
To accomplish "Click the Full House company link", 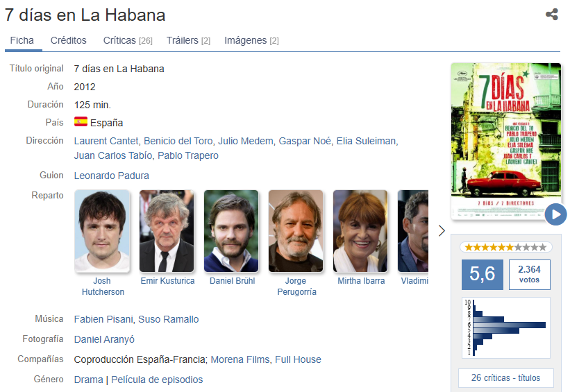I will tap(298, 359).
